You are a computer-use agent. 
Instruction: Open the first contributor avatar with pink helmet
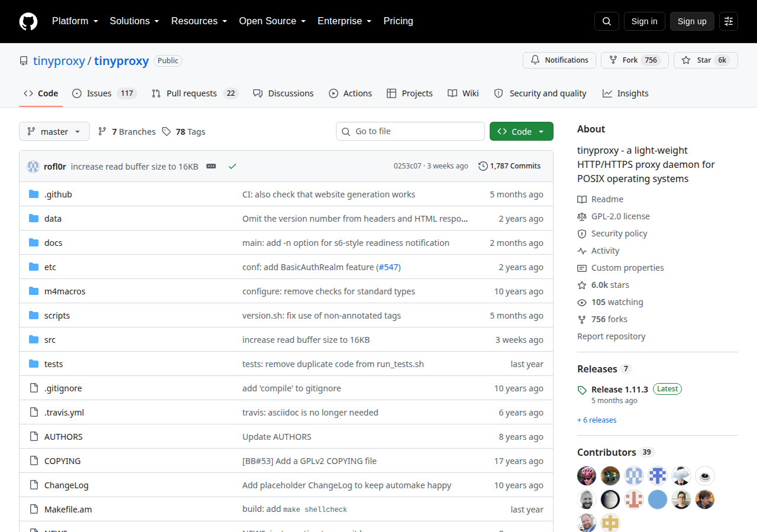(587, 476)
